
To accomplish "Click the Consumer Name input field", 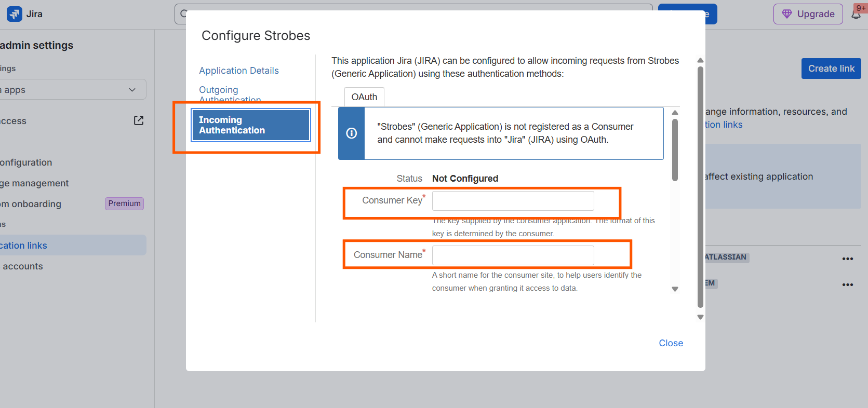I will (x=513, y=255).
